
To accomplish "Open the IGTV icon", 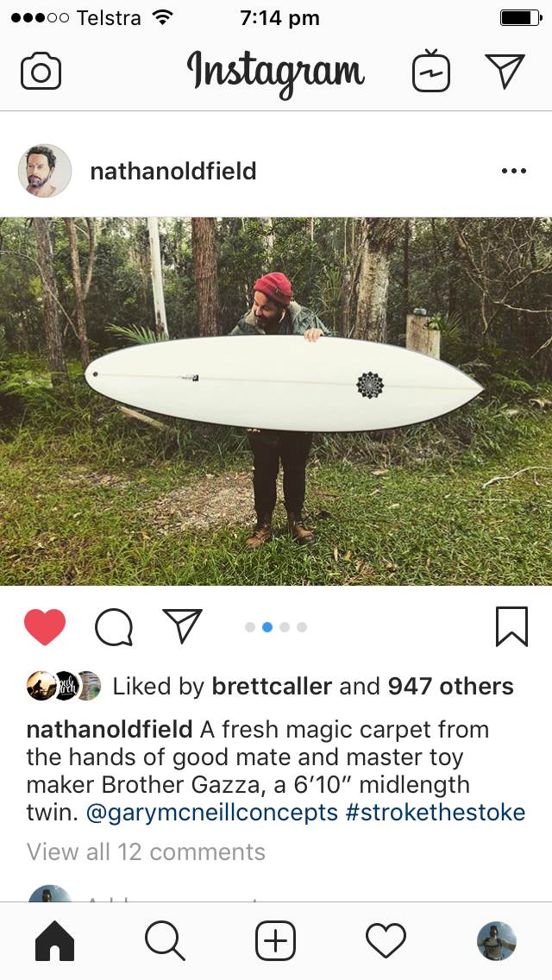I will tap(430, 71).
